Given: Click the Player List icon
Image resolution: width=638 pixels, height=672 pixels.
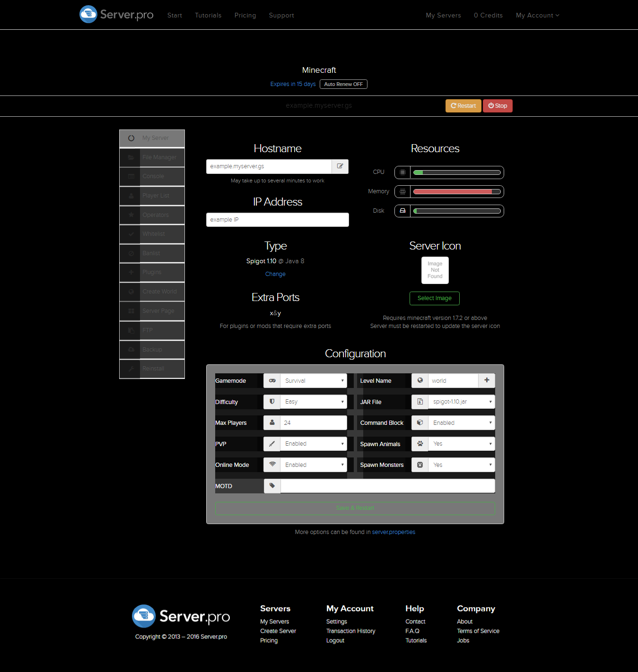Looking at the screenshot, I should click(x=131, y=196).
